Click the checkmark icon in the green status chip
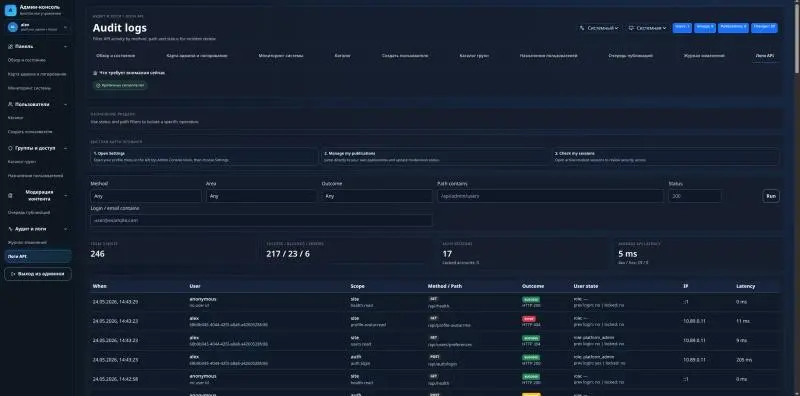The image size is (800, 396). pos(98,86)
